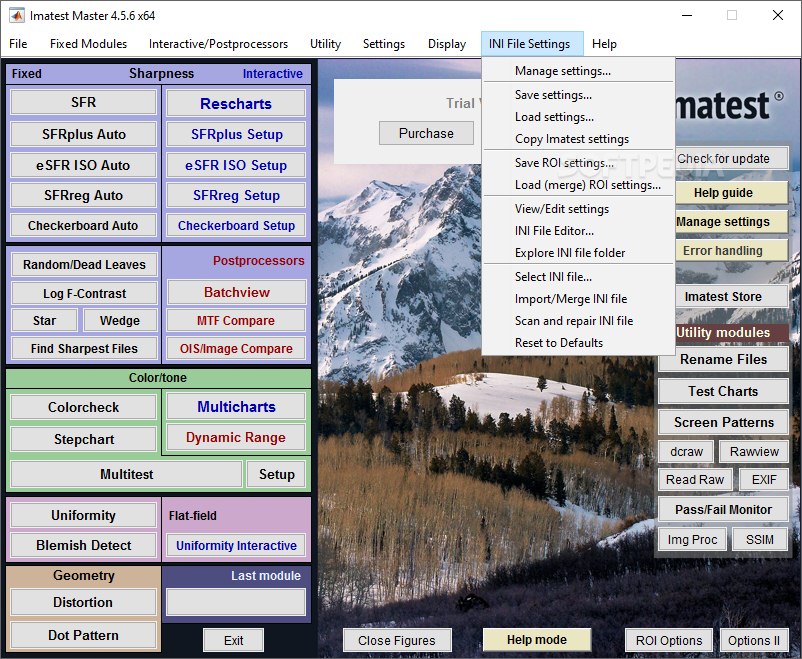Open MTF Compare
The height and width of the screenshot is (659, 802).
point(236,321)
